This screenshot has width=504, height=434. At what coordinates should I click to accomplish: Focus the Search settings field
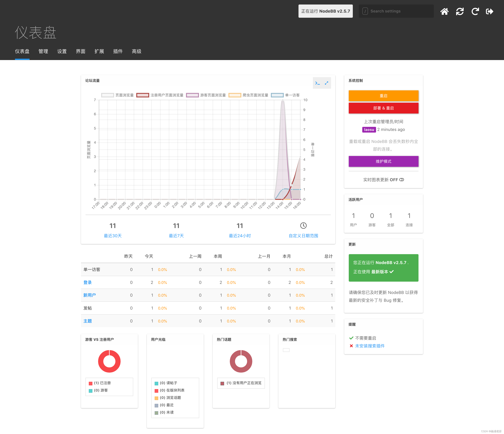396,11
